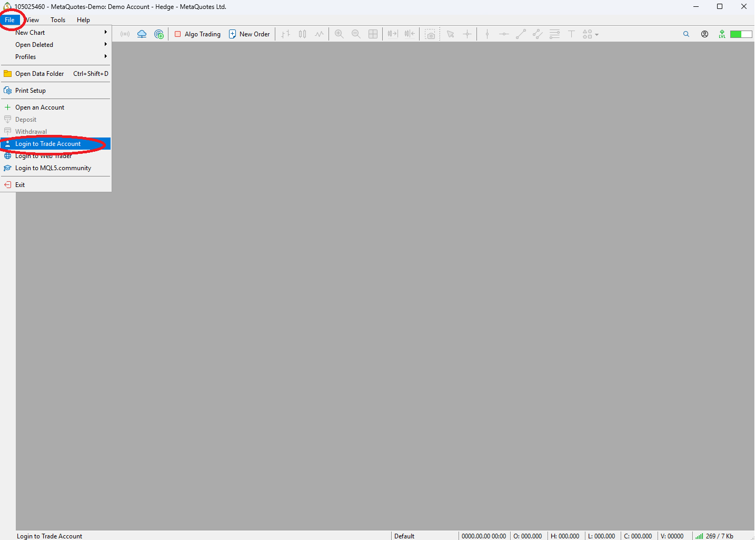Toggle Algo Trading on or off
This screenshot has width=756, height=540.
pos(197,34)
